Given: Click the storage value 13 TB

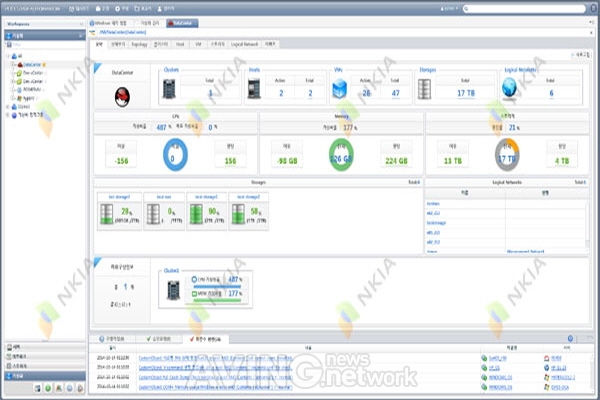Looking at the screenshot, I should pyautogui.click(x=453, y=161).
